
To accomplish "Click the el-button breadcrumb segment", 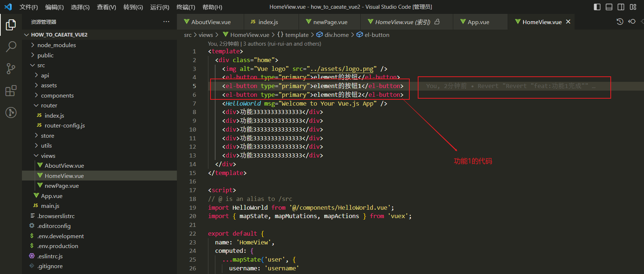I will pyautogui.click(x=373, y=35).
